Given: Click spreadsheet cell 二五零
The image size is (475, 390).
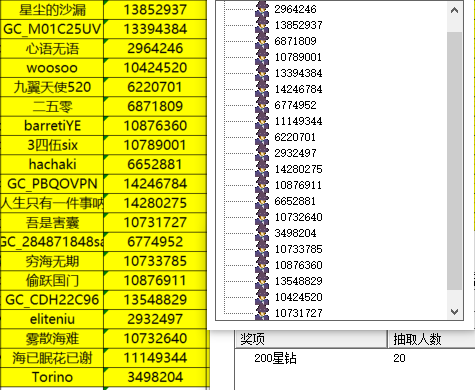Looking at the screenshot, I should (x=52, y=106).
